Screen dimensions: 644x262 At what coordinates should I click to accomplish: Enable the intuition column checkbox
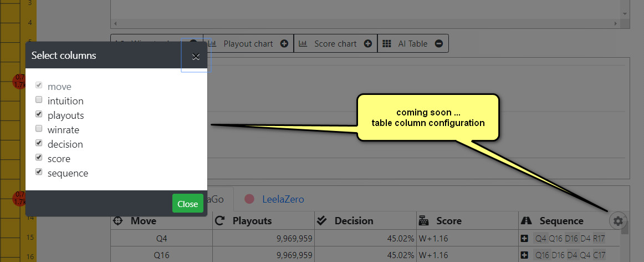[39, 100]
